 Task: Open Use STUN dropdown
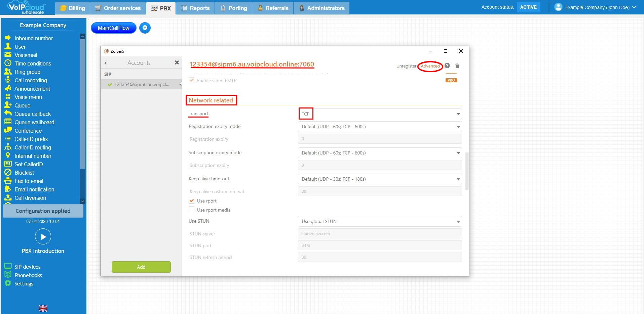point(380,221)
